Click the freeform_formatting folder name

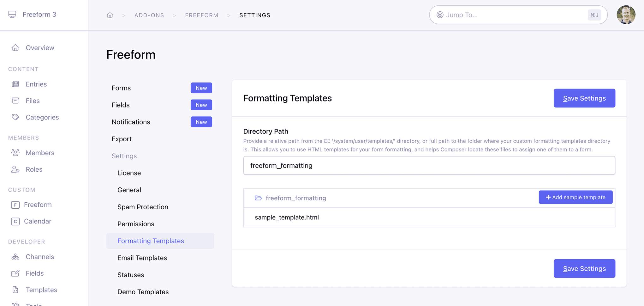pyautogui.click(x=296, y=198)
